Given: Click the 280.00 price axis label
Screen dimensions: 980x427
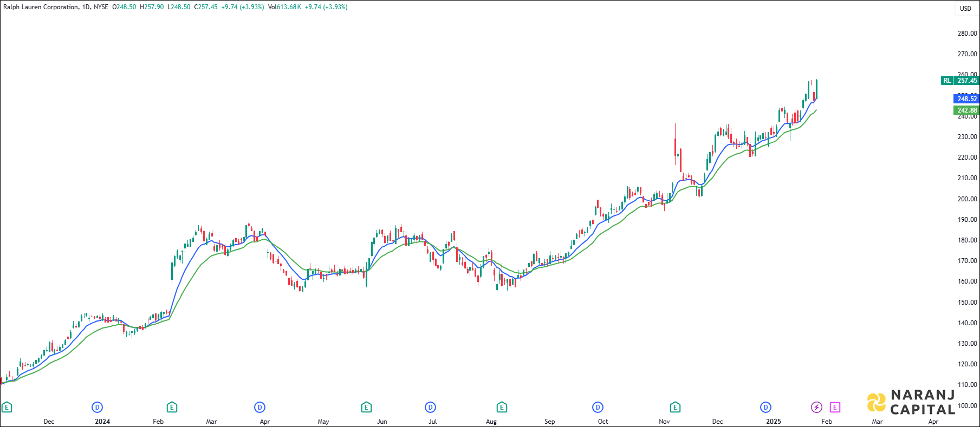Looking at the screenshot, I should tap(967, 34).
